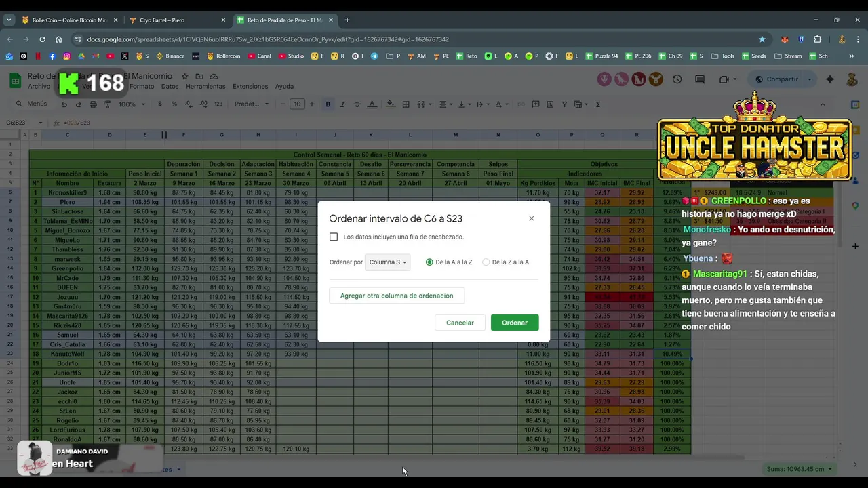This screenshot has height=488, width=868.
Task: Open version history clock icon
Action: pyautogui.click(x=677, y=79)
